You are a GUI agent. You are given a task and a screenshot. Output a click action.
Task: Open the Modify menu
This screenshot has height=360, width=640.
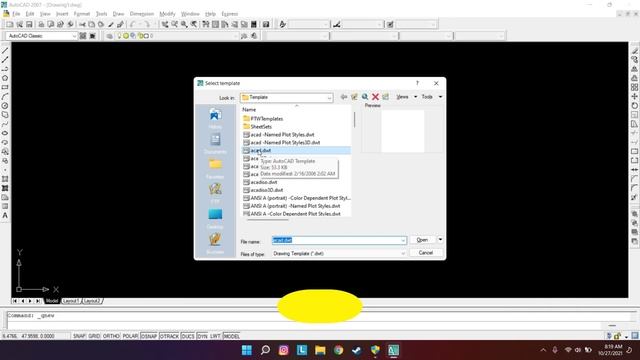point(167,14)
